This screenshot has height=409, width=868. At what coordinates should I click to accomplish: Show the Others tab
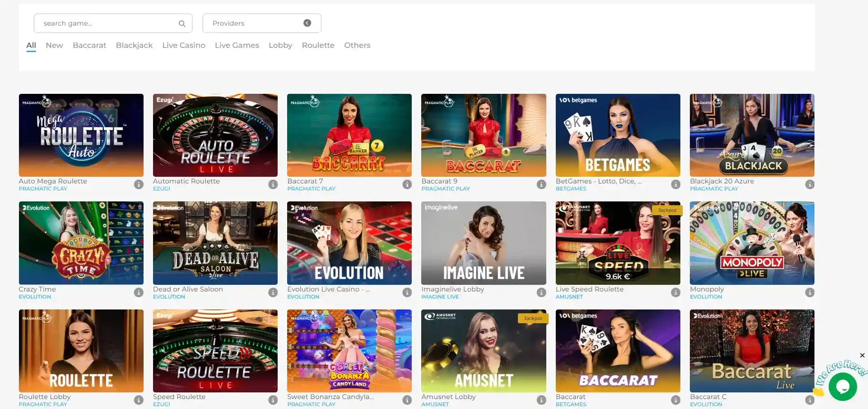tap(357, 45)
